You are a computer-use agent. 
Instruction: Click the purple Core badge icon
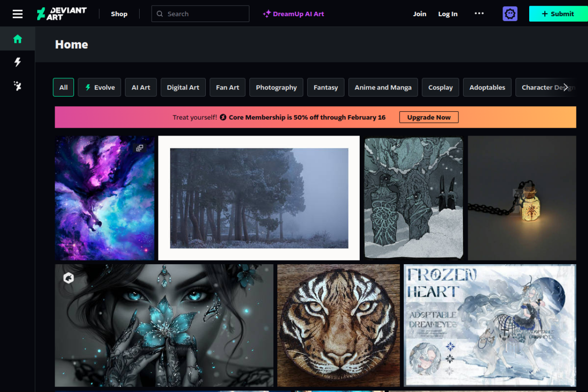click(x=510, y=13)
